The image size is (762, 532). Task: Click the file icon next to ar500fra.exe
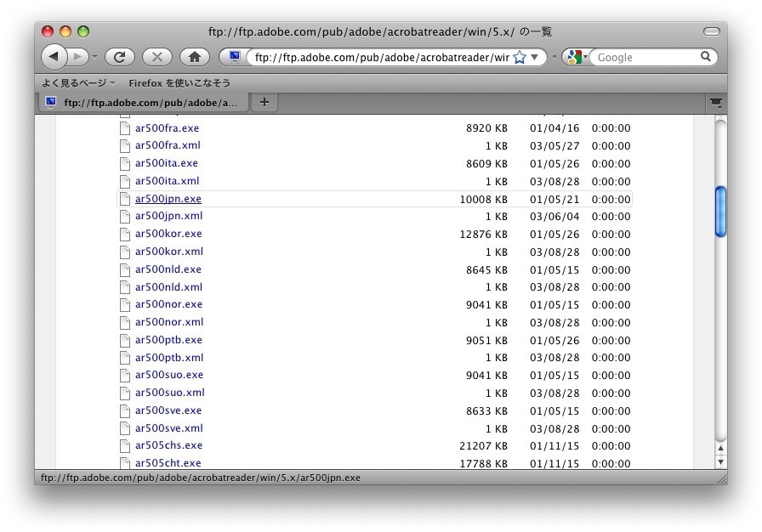tap(125, 128)
